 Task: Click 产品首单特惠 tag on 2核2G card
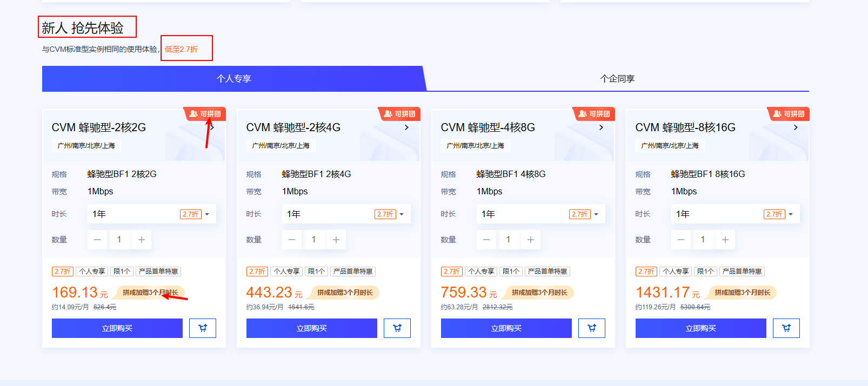[158, 272]
